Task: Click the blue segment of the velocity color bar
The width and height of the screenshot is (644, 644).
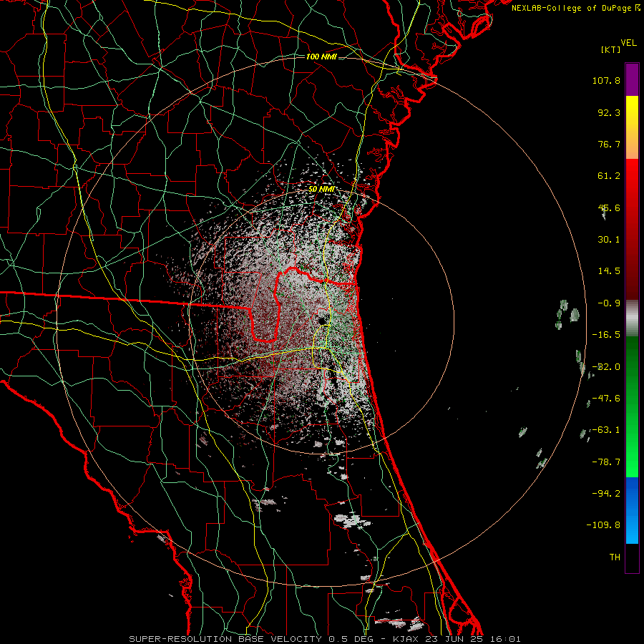Action: [632, 510]
